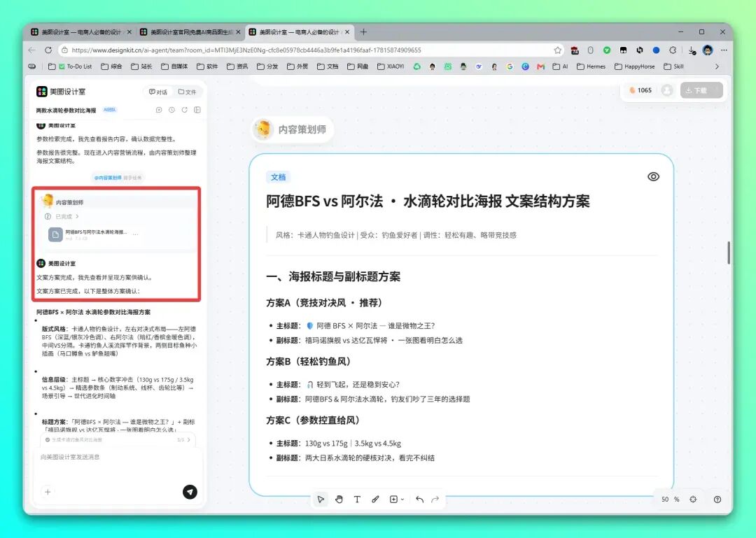Focus the message input field
Screen dimensions: 756x538
click(x=118, y=457)
